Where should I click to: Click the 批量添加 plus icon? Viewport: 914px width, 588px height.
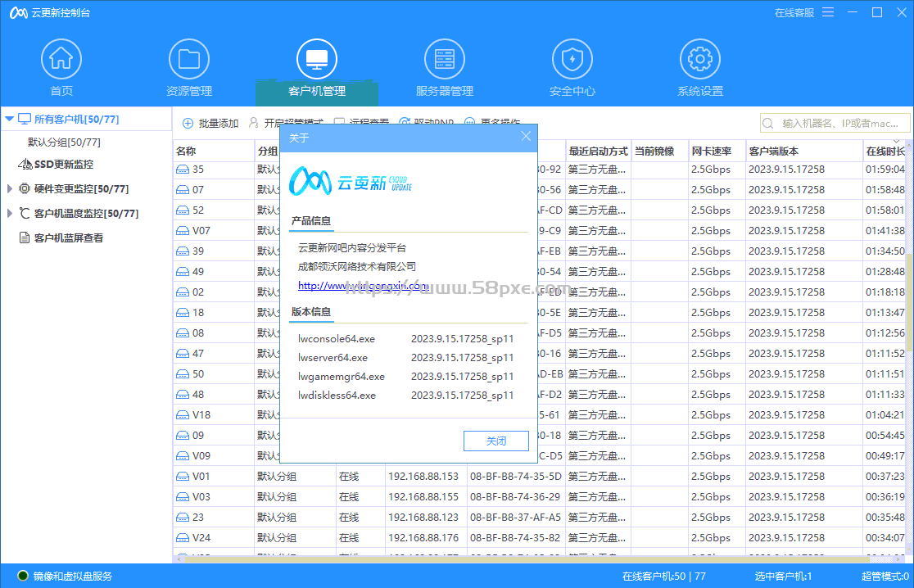[x=188, y=123]
